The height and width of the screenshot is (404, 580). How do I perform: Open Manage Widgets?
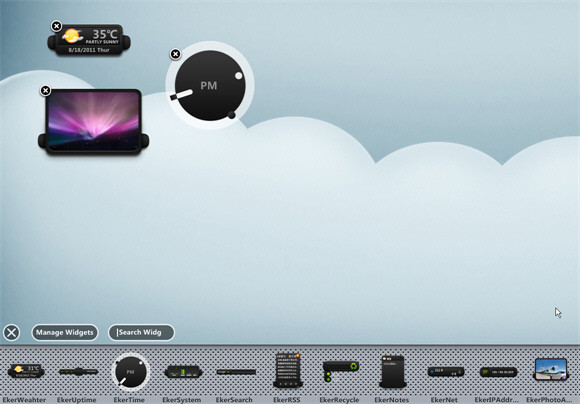tap(65, 332)
